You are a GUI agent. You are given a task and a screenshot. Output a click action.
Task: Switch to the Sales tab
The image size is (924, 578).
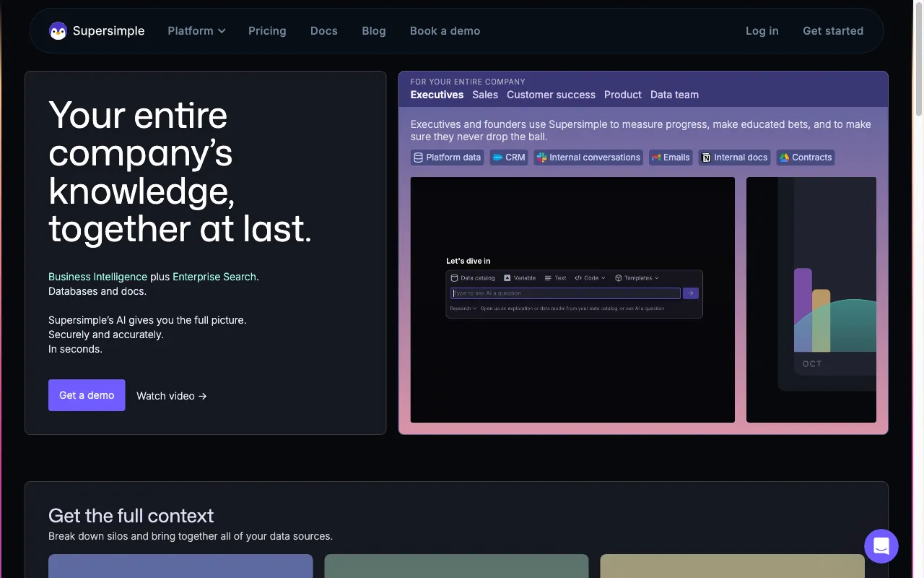(x=485, y=95)
